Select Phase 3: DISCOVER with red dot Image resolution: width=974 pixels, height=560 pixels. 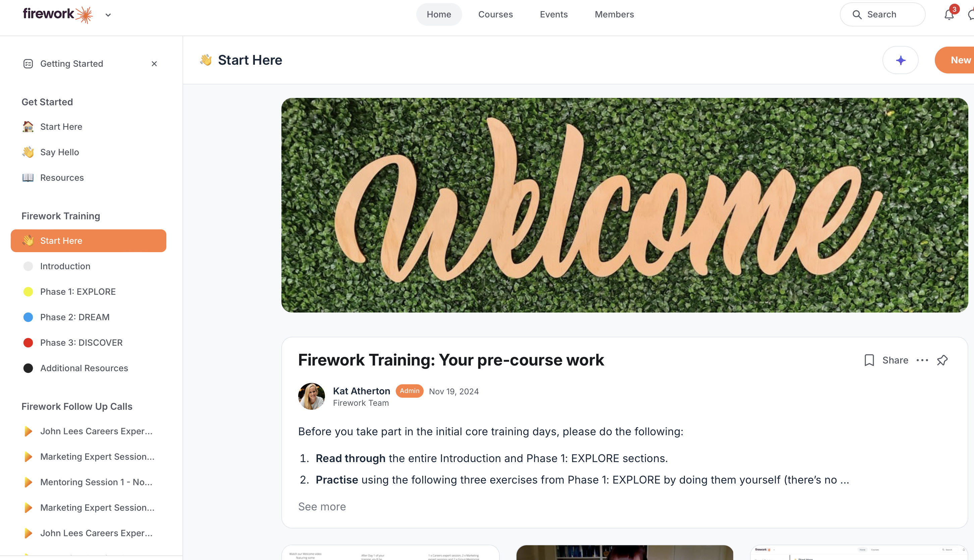click(x=73, y=343)
